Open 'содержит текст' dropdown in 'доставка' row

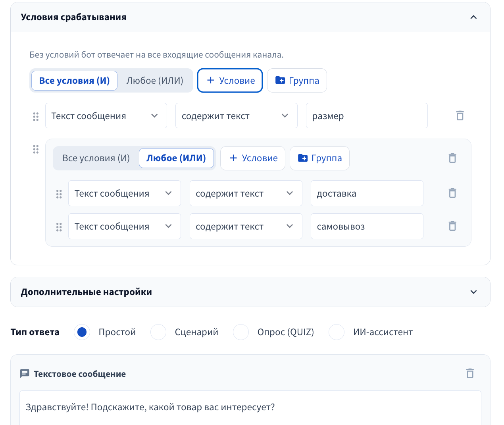tap(246, 193)
